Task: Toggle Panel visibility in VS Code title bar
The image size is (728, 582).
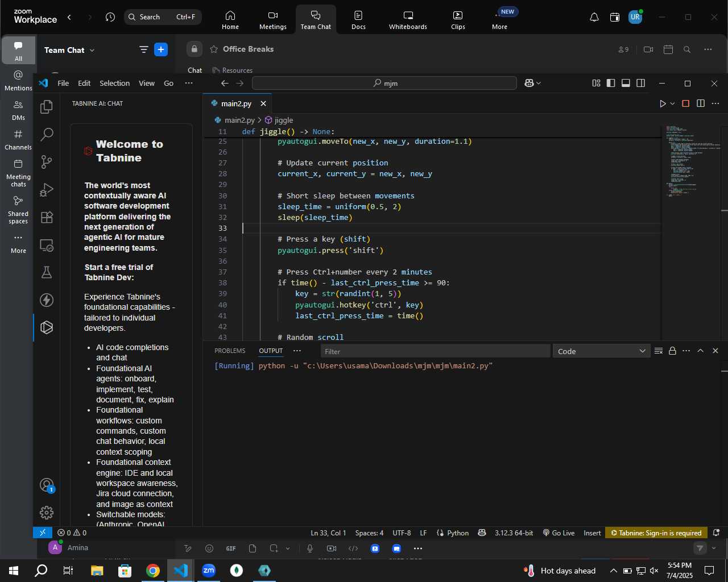Action: click(626, 83)
